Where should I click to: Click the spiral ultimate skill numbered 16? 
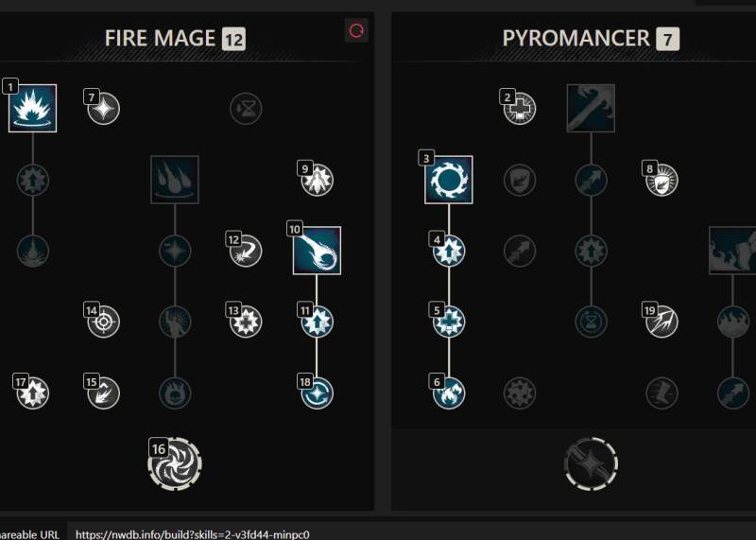[x=175, y=463]
